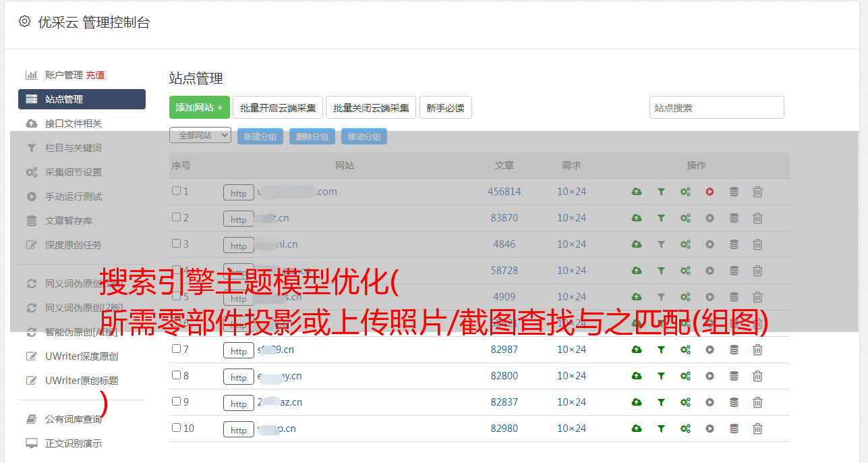Open 站点管理 in the sidebar
The height and width of the screenshot is (463, 868).
pyautogui.click(x=82, y=99)
